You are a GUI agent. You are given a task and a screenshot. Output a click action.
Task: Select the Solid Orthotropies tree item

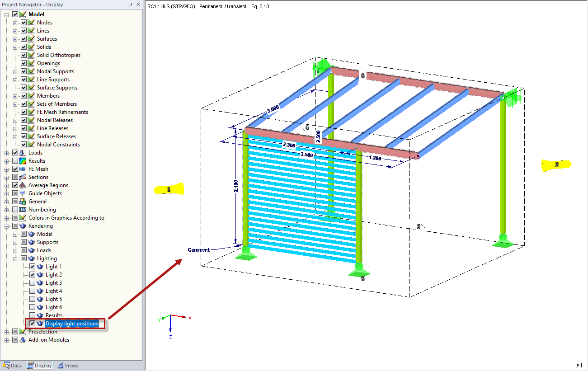point(59,55)
